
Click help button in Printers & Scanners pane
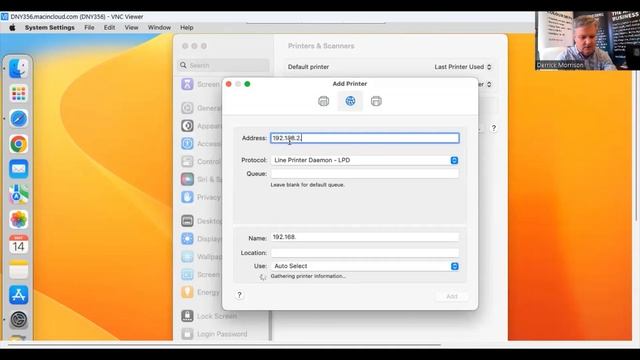point(493,128)
